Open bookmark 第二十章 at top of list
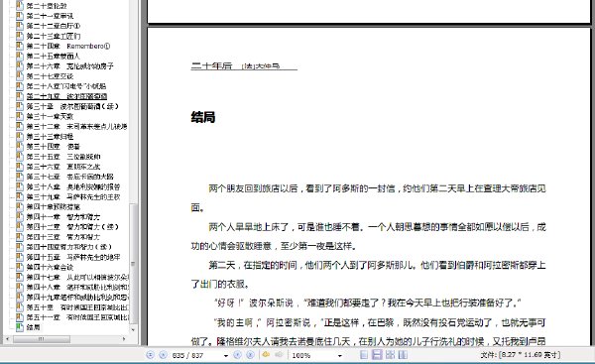The width and height of the screenshot is (595, 364). click(47, 6)
